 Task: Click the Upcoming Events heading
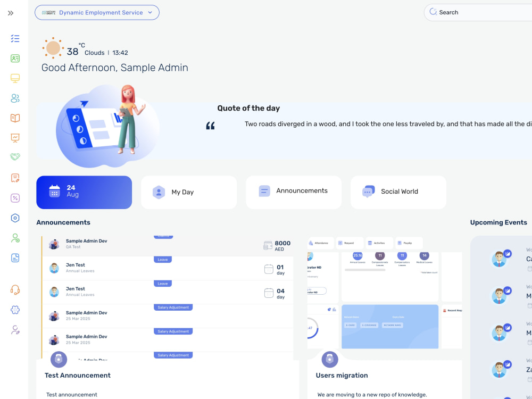(498, 222)
